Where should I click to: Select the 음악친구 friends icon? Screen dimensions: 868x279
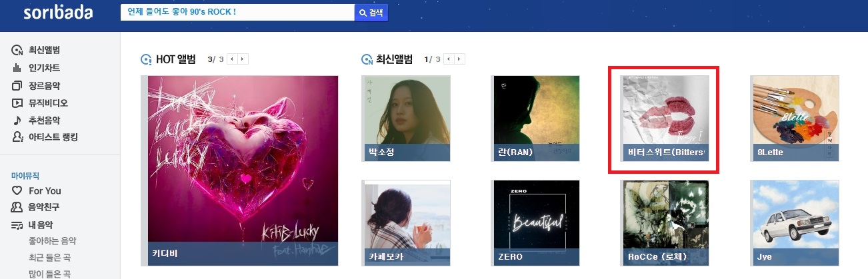[17, 208]
